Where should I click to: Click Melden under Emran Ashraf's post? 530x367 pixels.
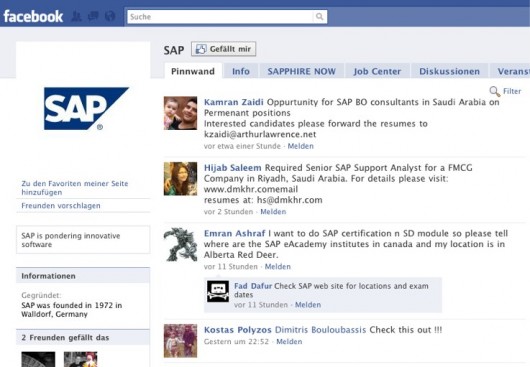click(278, 267)
